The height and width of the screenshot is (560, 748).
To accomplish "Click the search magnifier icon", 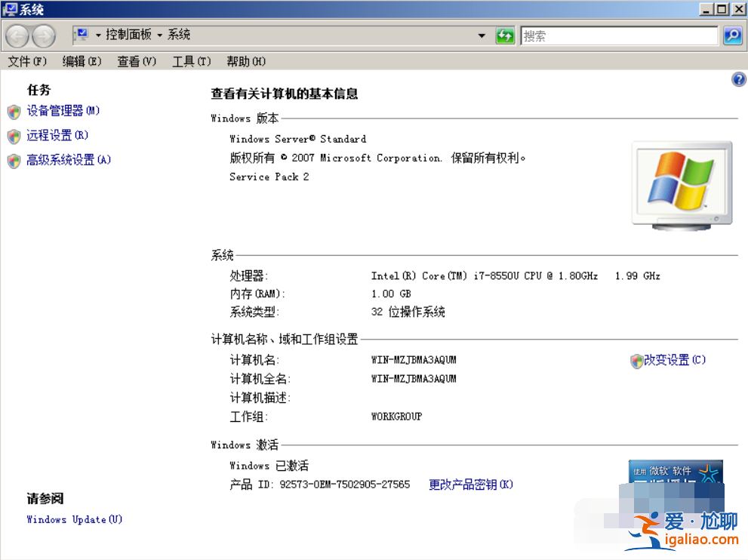I will tap(731, 35).
